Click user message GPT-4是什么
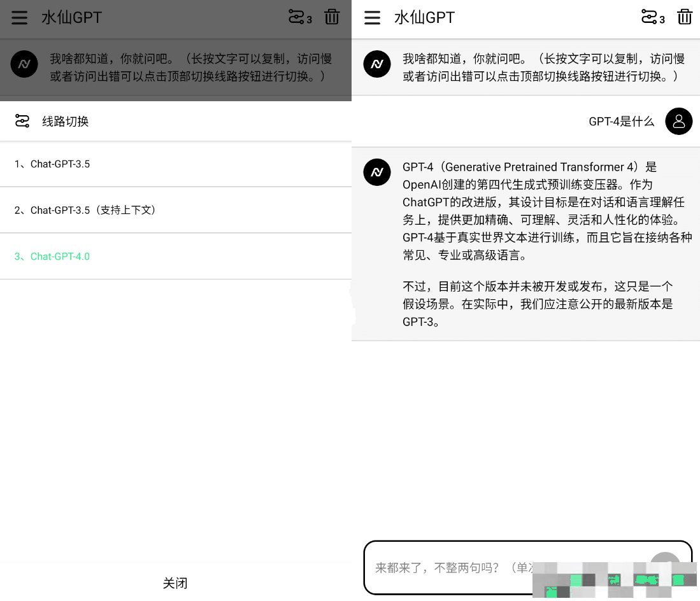This screenshot has width=700, height=601. (x=622, y=122)
